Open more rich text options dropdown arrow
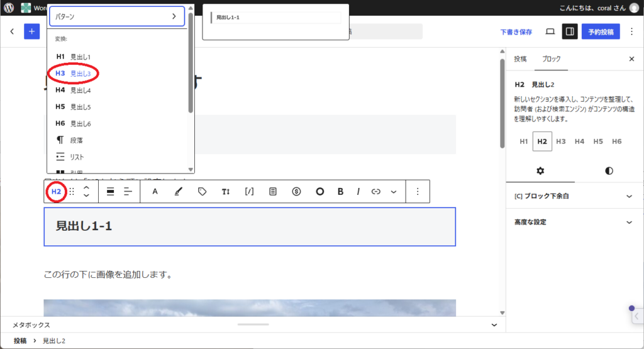The width and height of the screenshot is (644, 349). tap(394, 192)
